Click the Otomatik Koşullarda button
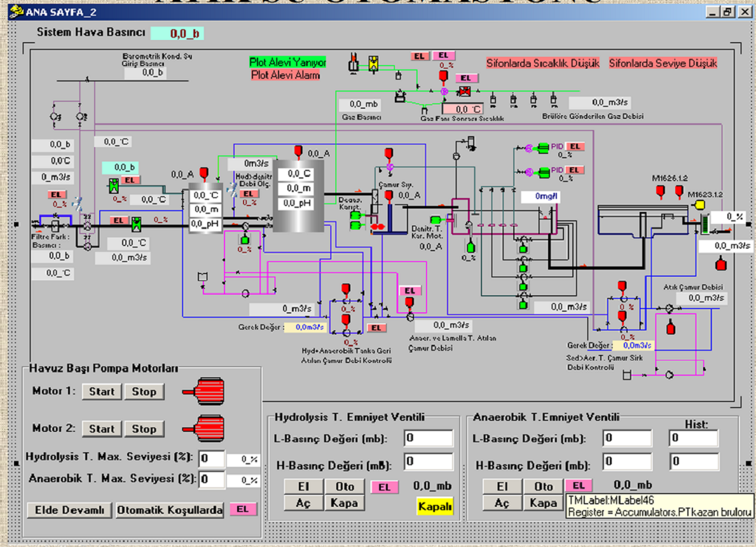The height and width of the screenshot is (547, 756). pyautogui.click(x=170, y=510)
